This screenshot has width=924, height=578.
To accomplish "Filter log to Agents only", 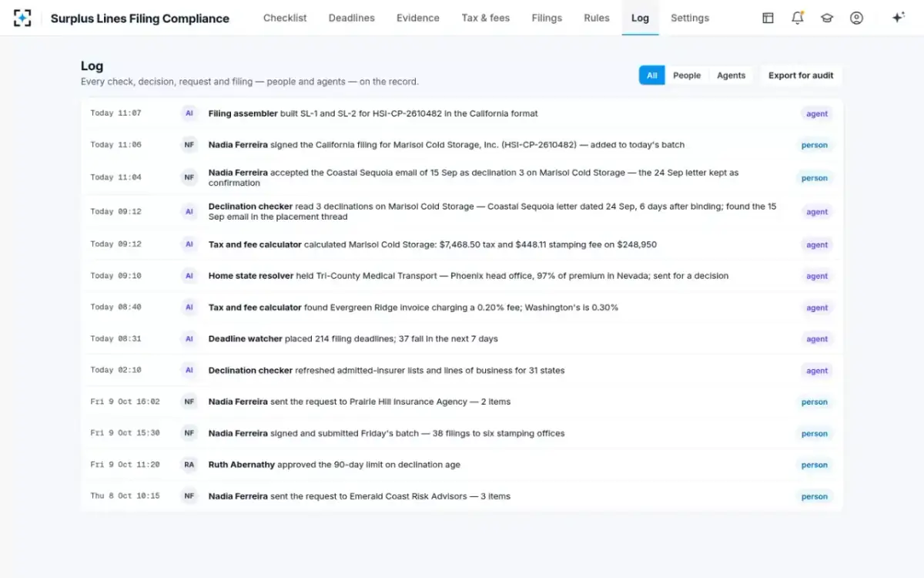I will pos(731,76).
